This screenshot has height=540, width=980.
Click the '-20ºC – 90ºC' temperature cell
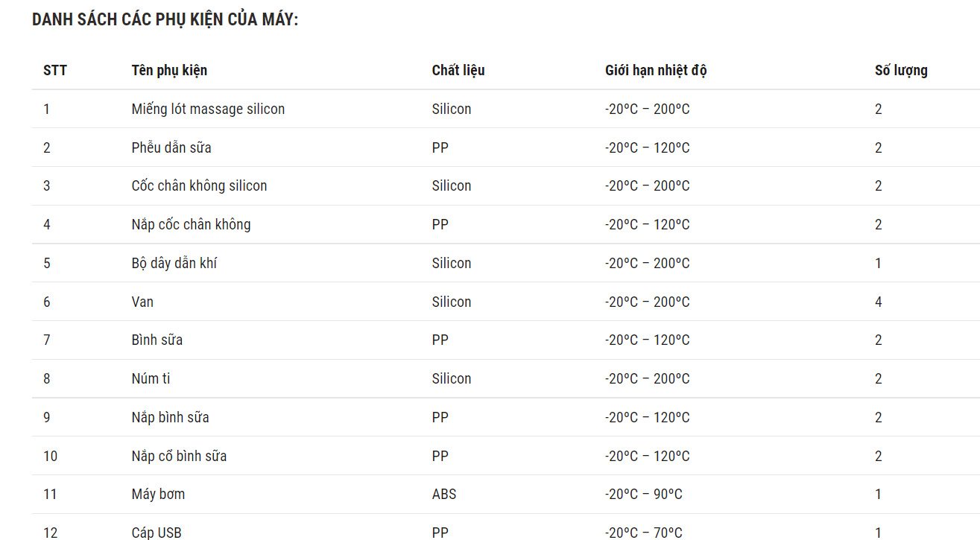pos(643,495)
